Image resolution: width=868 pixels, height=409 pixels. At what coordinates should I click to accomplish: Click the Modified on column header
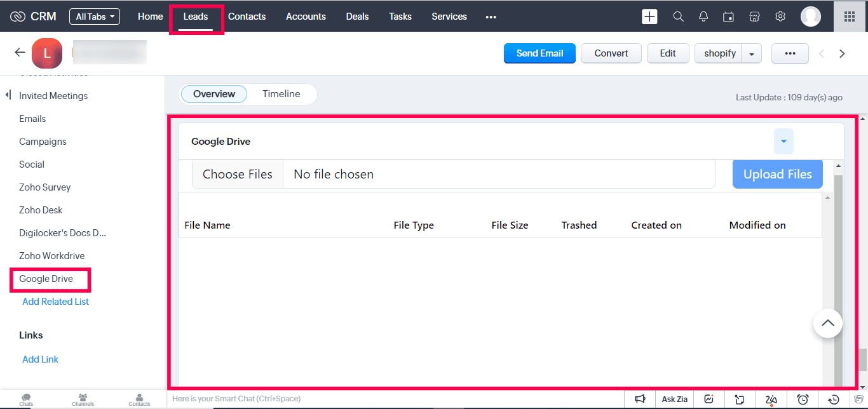[757, 225]
